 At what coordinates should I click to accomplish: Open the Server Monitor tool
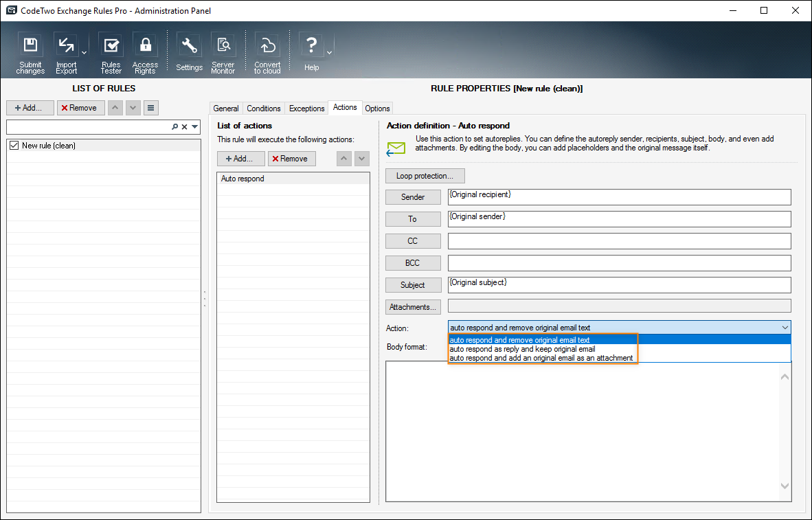[223, 54]
